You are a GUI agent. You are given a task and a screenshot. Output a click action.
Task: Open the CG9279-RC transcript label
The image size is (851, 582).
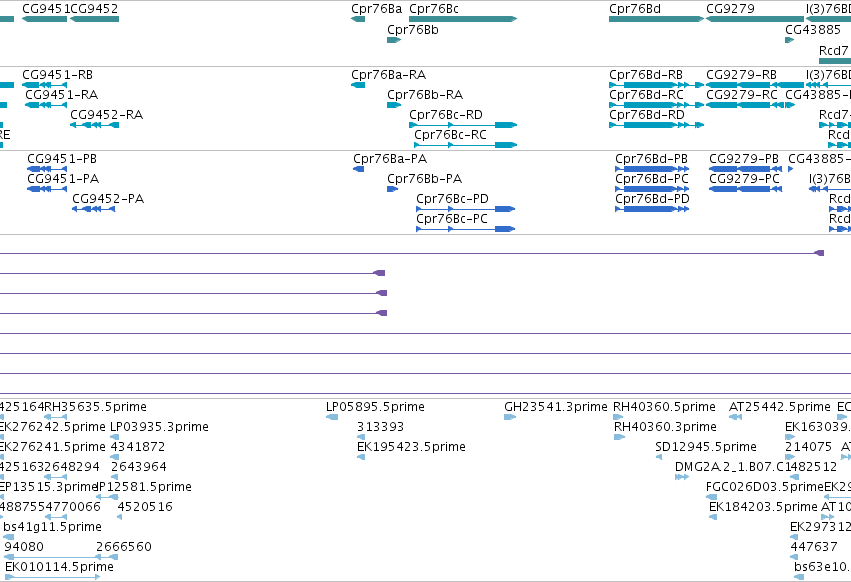[741, 94]
